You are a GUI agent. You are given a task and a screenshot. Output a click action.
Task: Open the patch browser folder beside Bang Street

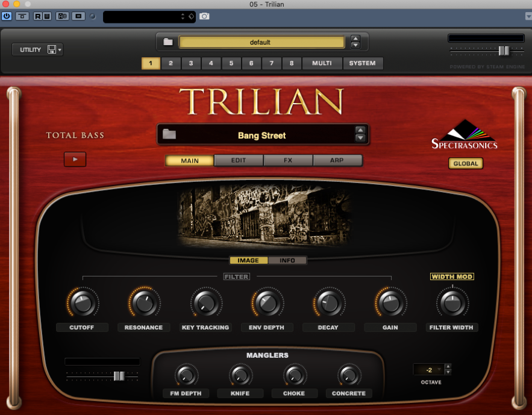coord(169,134)
